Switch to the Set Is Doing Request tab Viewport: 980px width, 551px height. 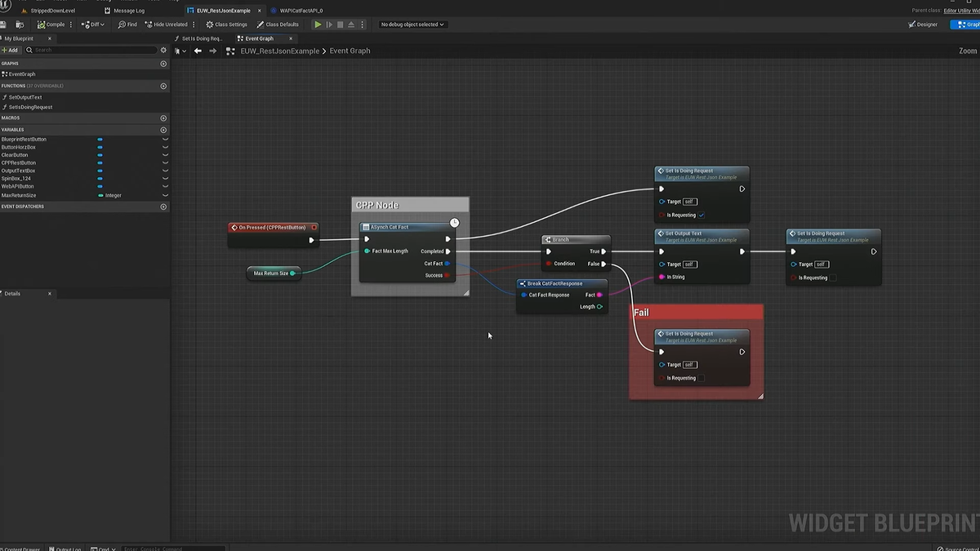click(200, 38)
